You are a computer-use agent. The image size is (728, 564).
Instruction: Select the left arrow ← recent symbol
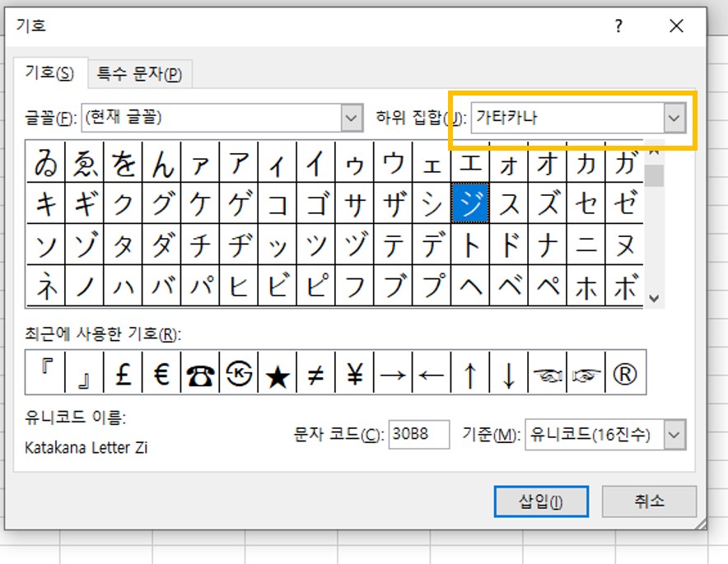click(432, 372)
